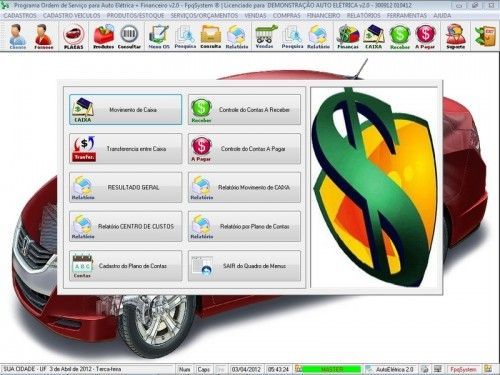Open AJUDA menu
This screenshot has width=500, height=375.
442,16
